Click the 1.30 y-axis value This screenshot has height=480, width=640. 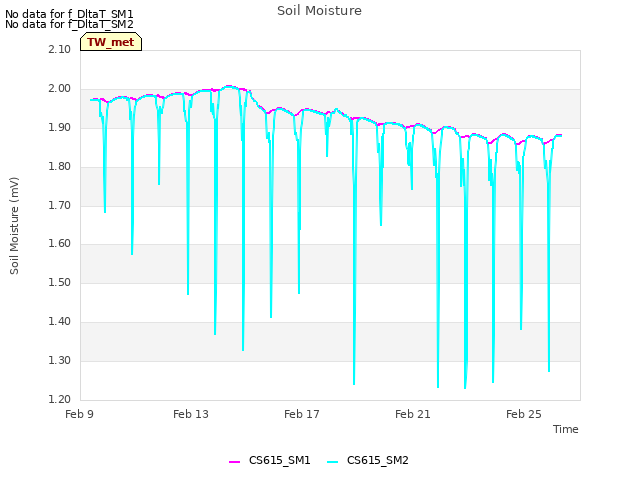click(x=60, y=360)
